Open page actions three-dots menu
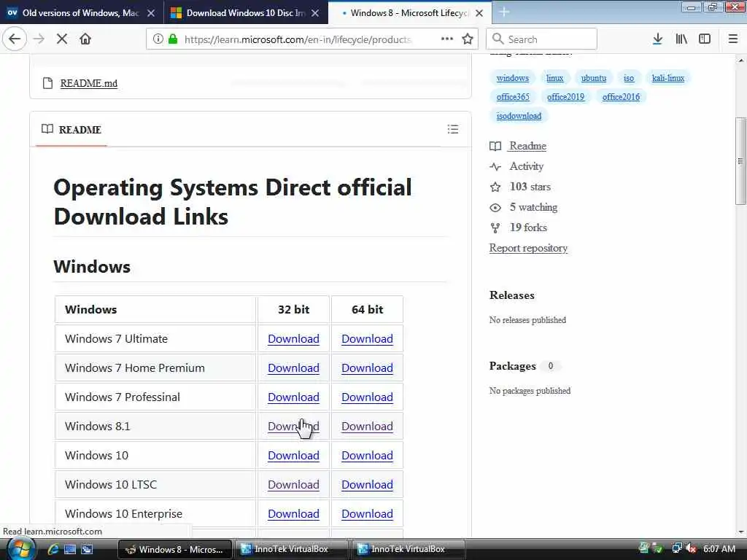This screenshot has height=560, width=747. [x=447, y=39]
